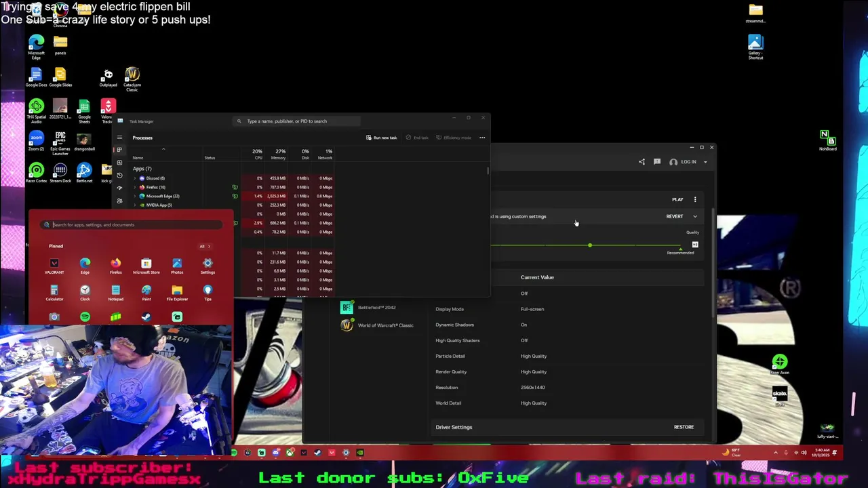
Task: Open Task Manager App history sidebar icon
Action: (119, 175)
